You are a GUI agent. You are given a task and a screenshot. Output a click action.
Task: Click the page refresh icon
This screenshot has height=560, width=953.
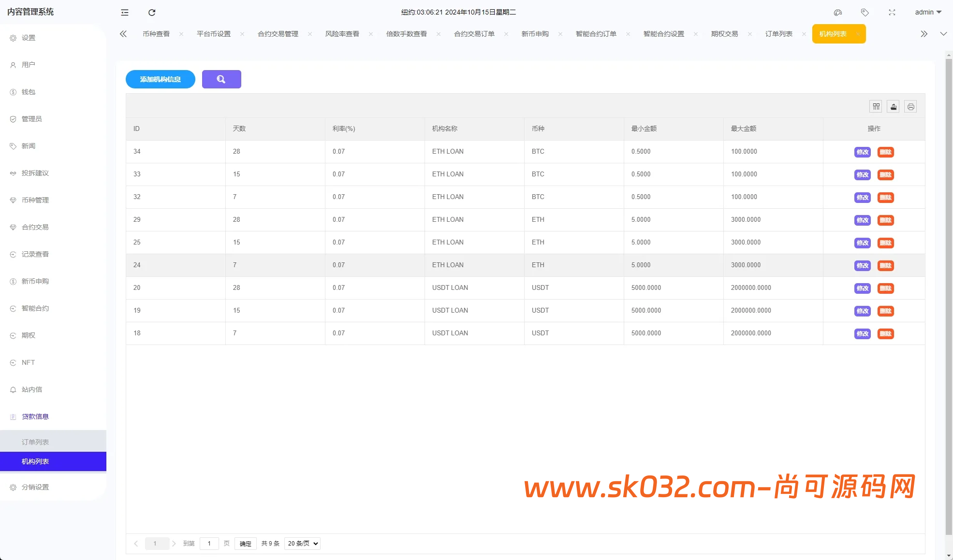click(x=152, y=13)
